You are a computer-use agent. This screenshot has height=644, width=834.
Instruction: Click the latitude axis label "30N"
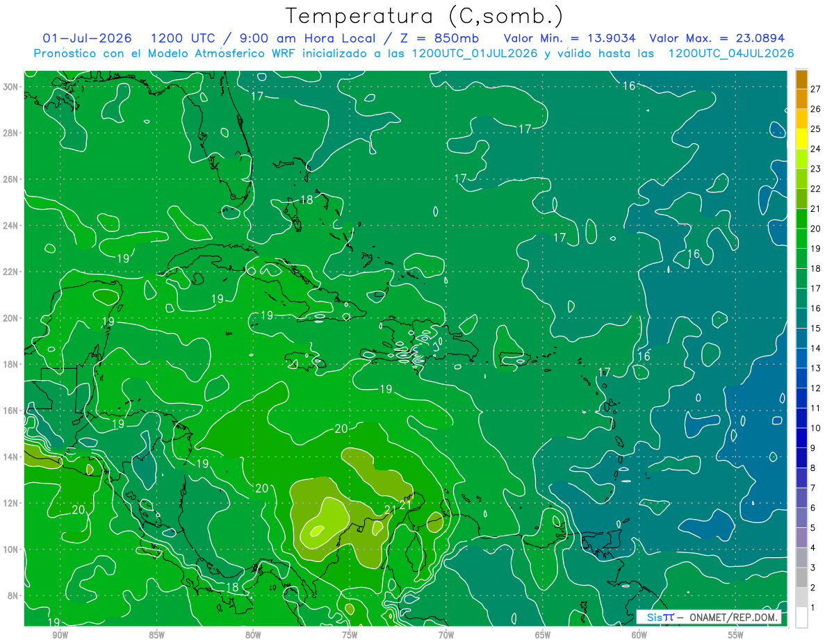(x=10, y=87)
